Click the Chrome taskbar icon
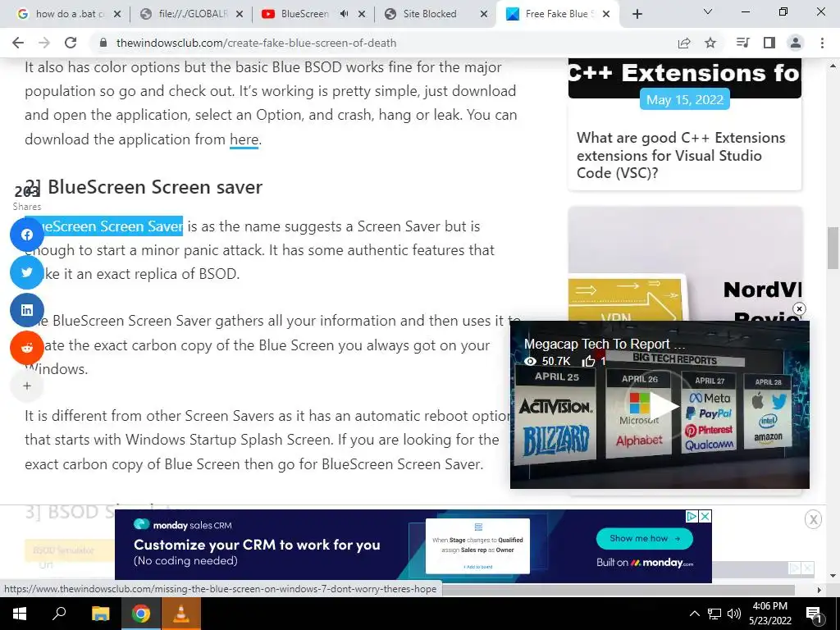The height and width of the screenshot is (630, 840). [x=141, y=614]
